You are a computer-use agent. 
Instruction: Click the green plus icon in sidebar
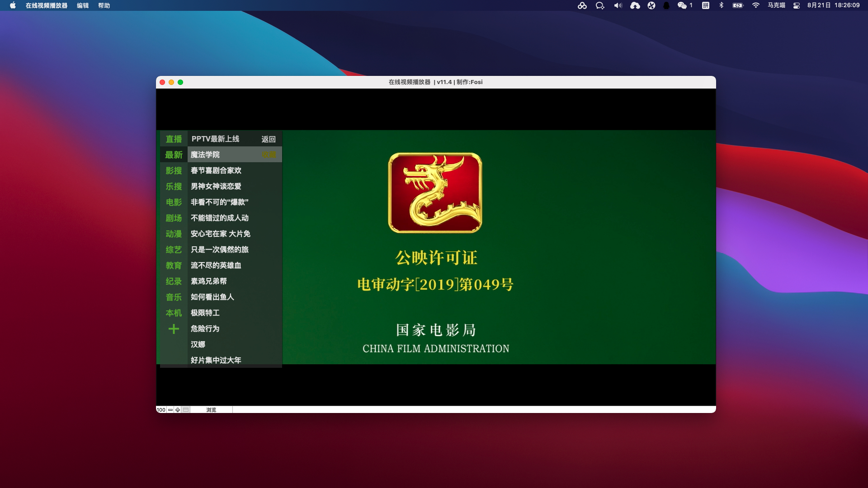174,329
